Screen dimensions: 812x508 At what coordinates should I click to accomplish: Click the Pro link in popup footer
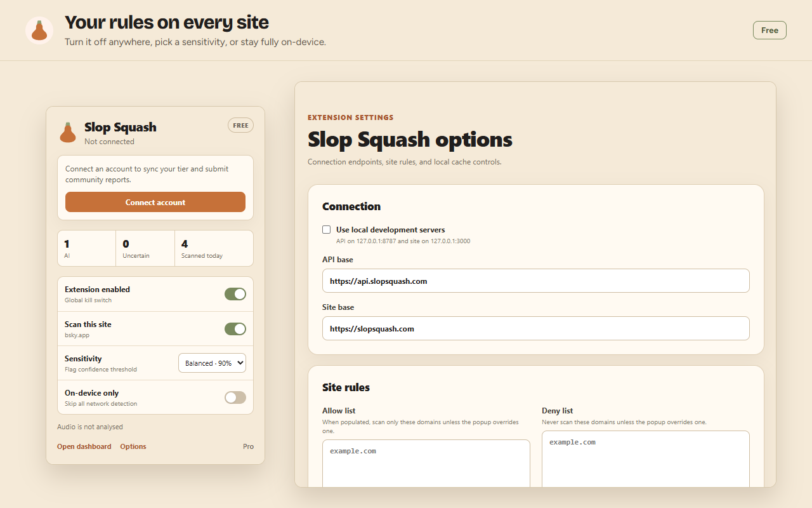(248, 446)
